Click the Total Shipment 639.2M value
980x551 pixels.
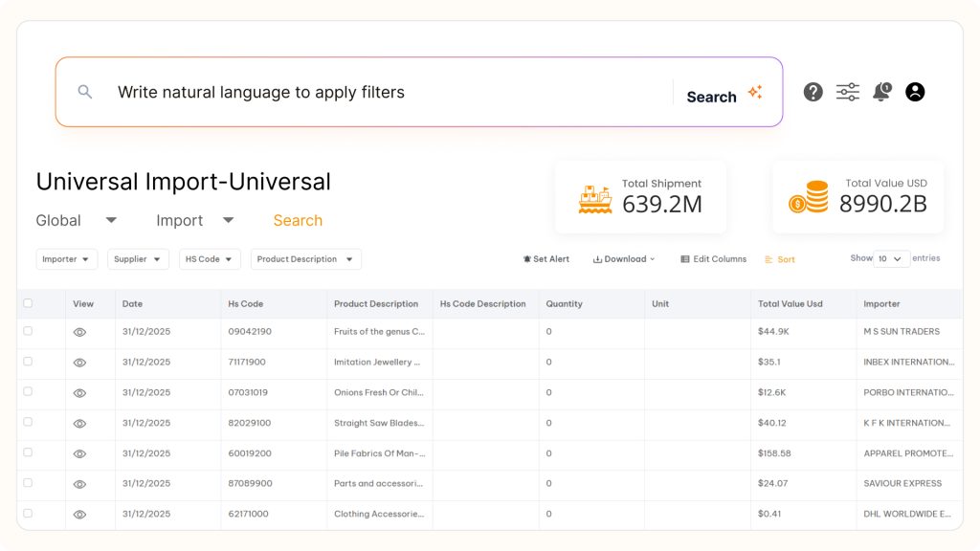tap(662, 205)
